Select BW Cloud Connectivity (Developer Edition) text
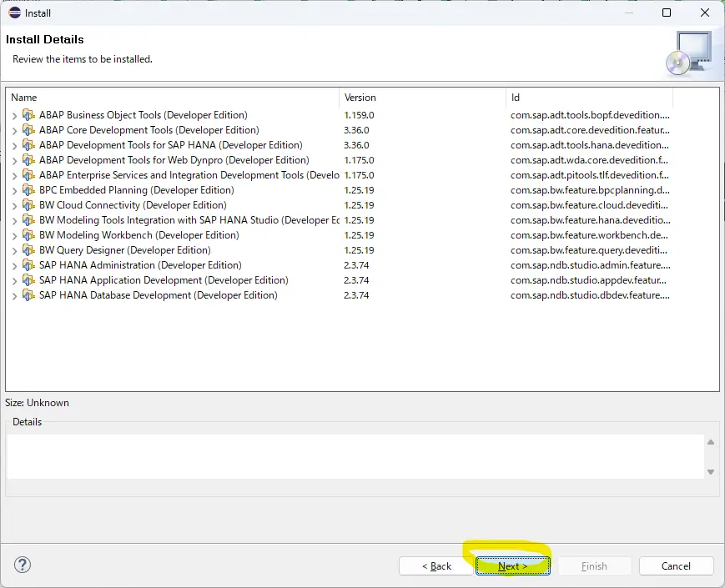 pyautogui.click(x=133, y=205)
